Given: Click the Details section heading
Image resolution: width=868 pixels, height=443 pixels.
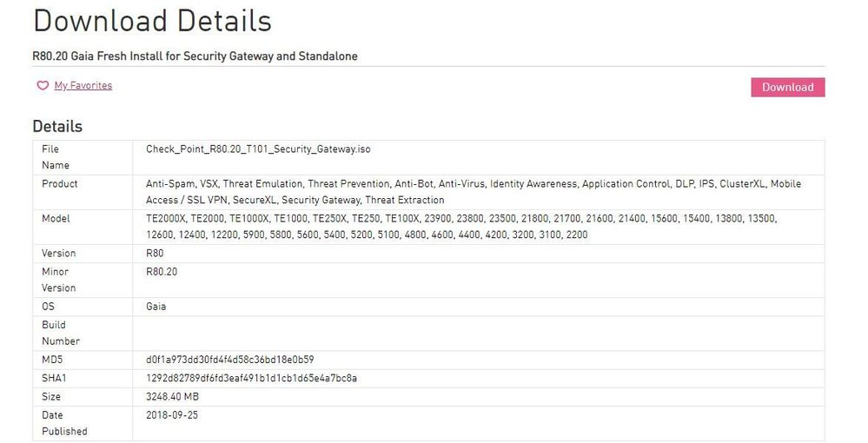Looking at the screenshot, I should [57, 126].
